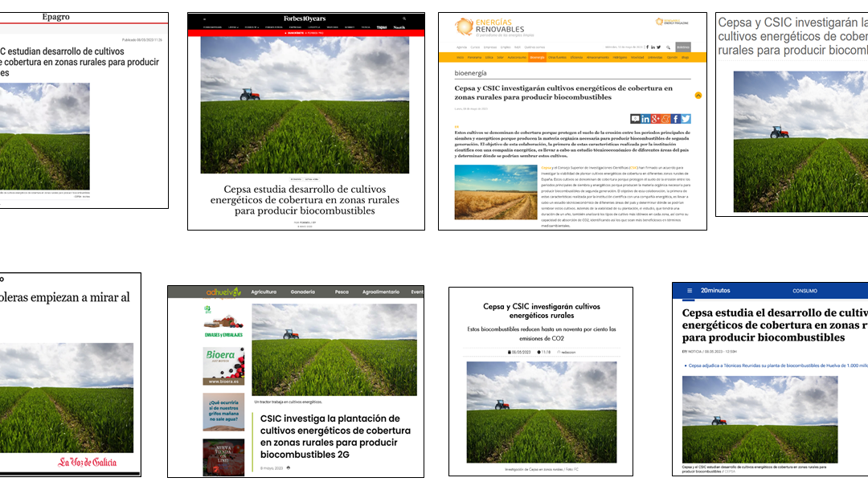The width and height of the screenshot is (868, 490).
Task: Open the Forbes headline Cepsa estudia desarrollo de cultivos
Action: pos(305,200)
